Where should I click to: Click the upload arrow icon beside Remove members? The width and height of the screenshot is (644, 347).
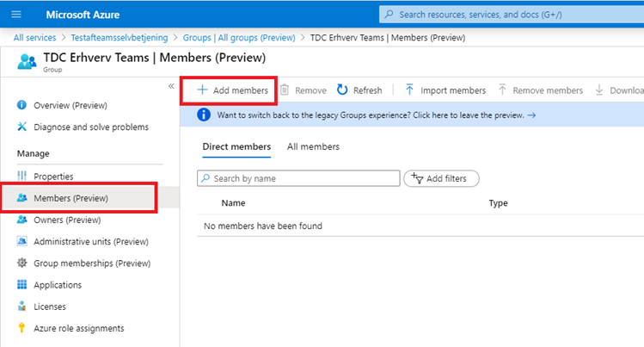pos(502,90)
